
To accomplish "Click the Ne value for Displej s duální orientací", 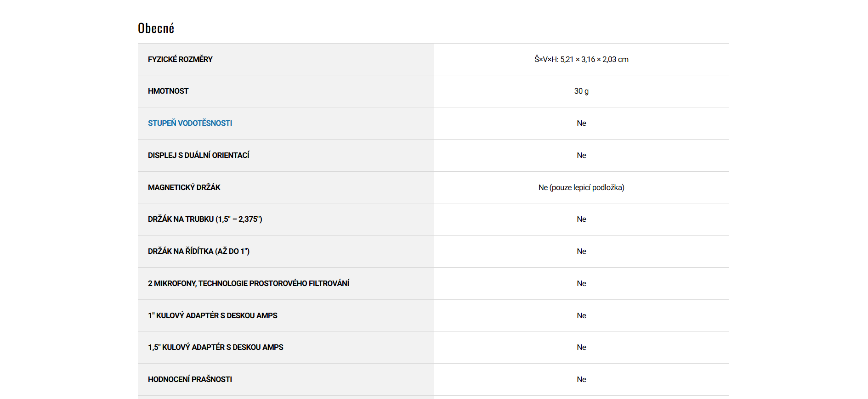I will pos(581,155).
